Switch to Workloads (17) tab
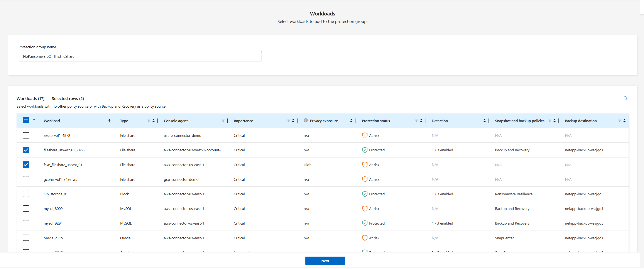This screenshot has width=644, height=269. [30, 98]
